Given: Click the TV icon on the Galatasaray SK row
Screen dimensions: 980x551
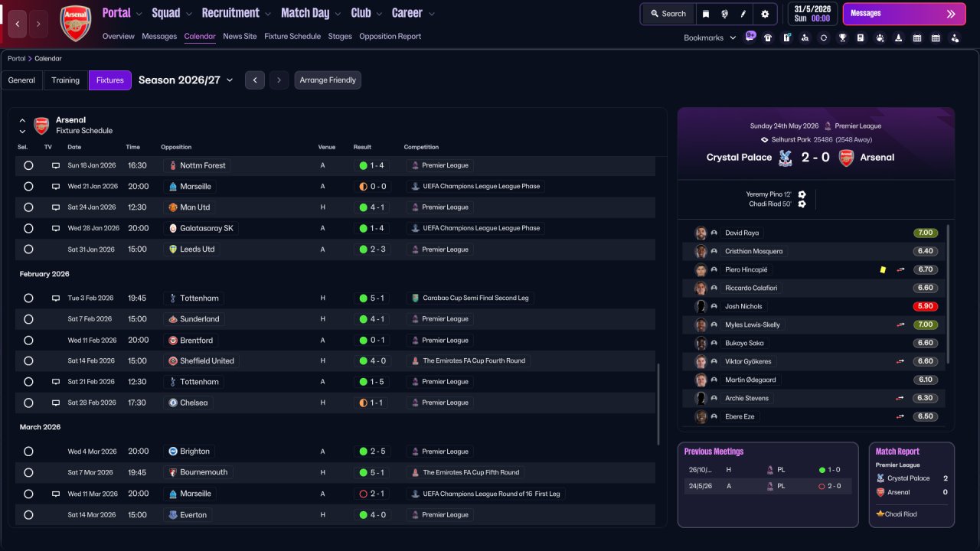Looking at the screenshot, I should pos(55,228).
